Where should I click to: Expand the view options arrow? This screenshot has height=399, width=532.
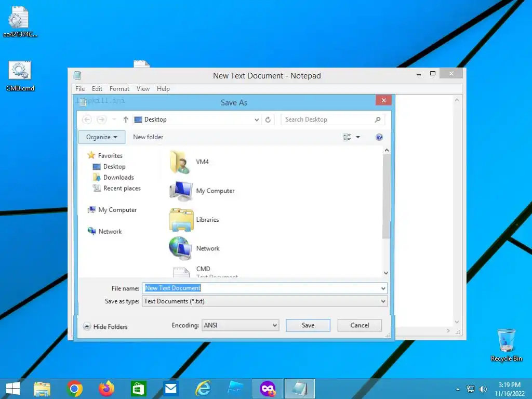(357, 137)
